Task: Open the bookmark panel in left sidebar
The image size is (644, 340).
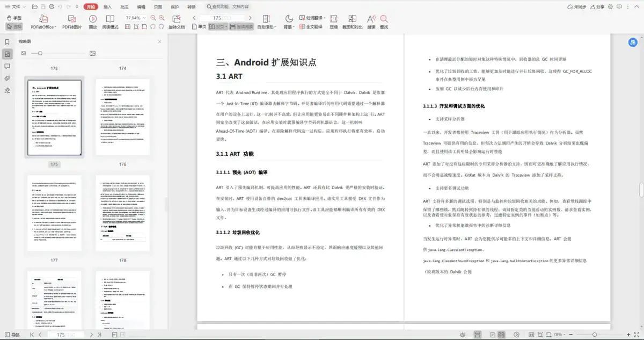Action: click(x=7, y=42)
